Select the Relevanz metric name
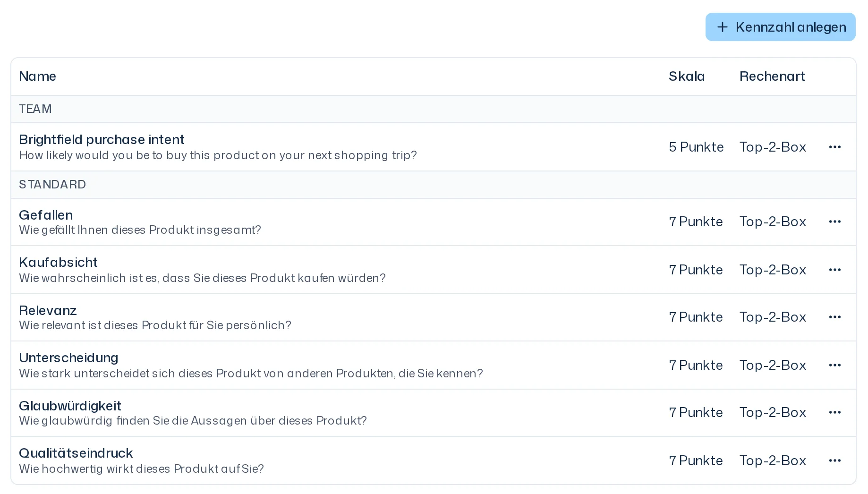Image resolution: width=868 pixels, height=494 pixels. click(x=48, y=311)
